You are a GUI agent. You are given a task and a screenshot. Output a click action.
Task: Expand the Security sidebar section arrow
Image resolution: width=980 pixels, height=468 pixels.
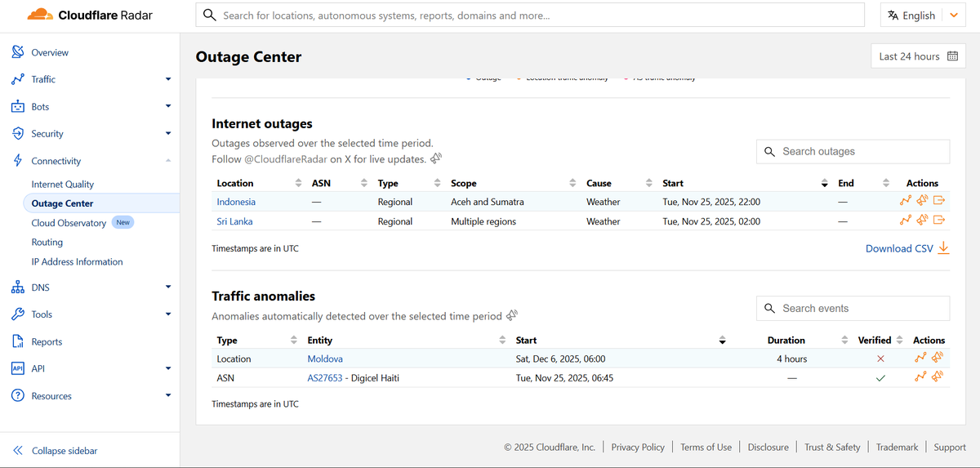[x=168, y=133]
